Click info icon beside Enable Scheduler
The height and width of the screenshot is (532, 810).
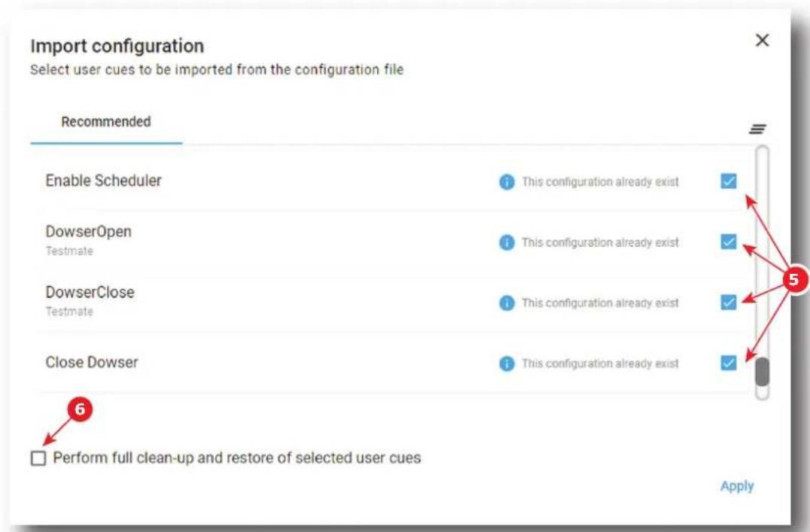coord(507,182)
